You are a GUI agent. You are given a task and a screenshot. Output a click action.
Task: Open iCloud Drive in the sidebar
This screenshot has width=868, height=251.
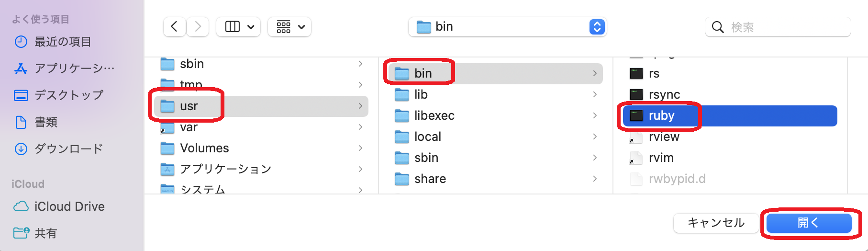click(x=69, y=206)
